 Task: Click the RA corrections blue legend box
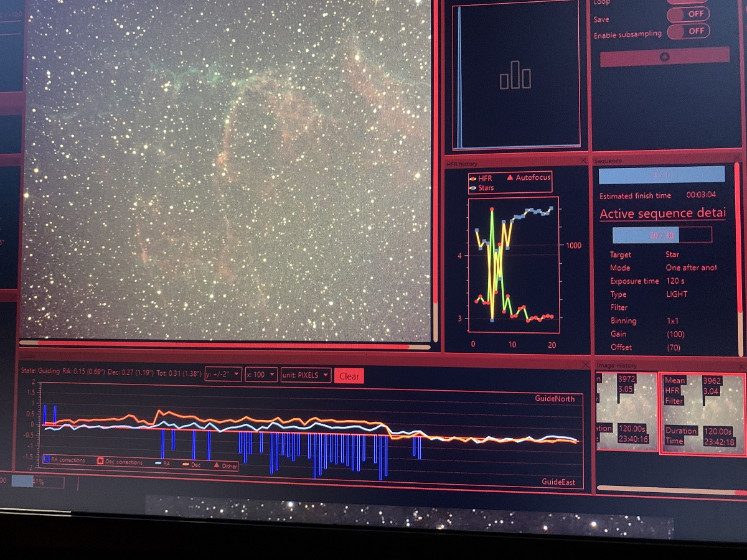47,459
